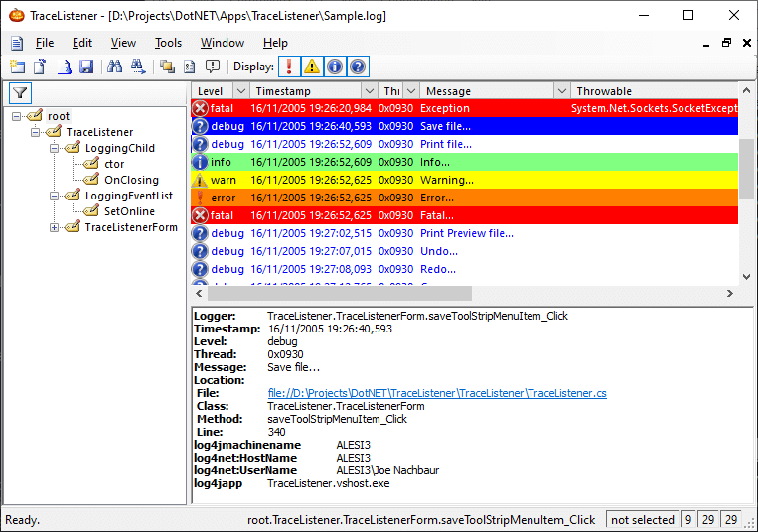
Task: Click the Find binoculars toolbar icon
Action: [x=114, y=66]
